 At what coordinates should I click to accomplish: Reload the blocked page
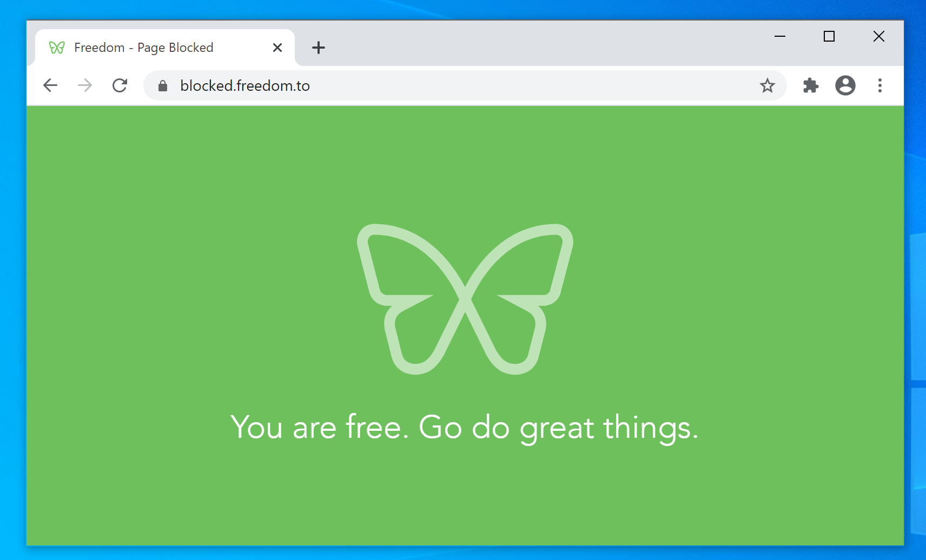120,85
